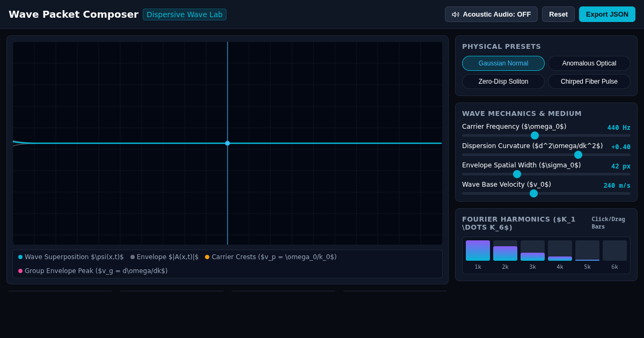This screenshot has height=338, width=644.
Task: Click the Fourier Harmonics heading
Action: [518, 223]
